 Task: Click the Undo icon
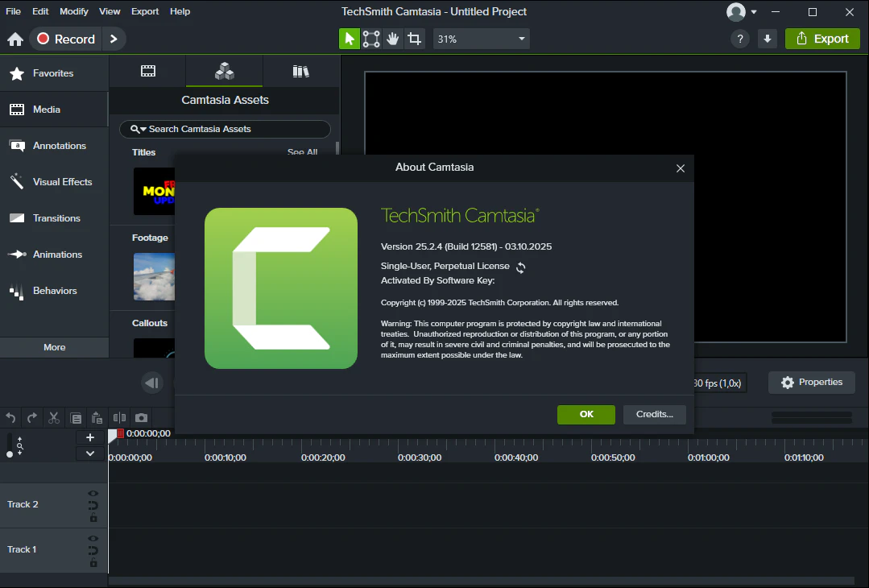[10, 418]
